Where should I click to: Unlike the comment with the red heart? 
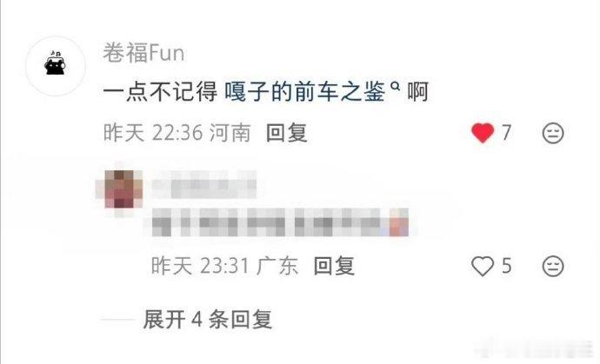[x=483, y=133]
